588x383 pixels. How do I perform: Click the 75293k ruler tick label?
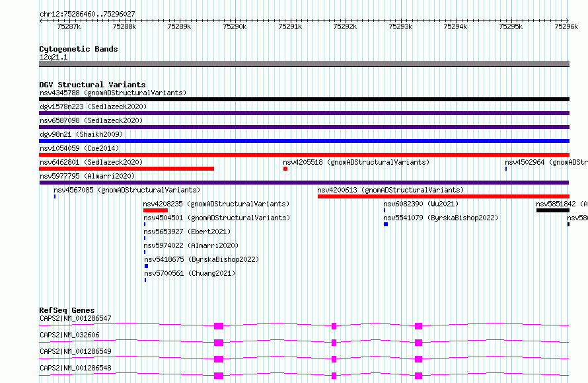pos(400,26)
